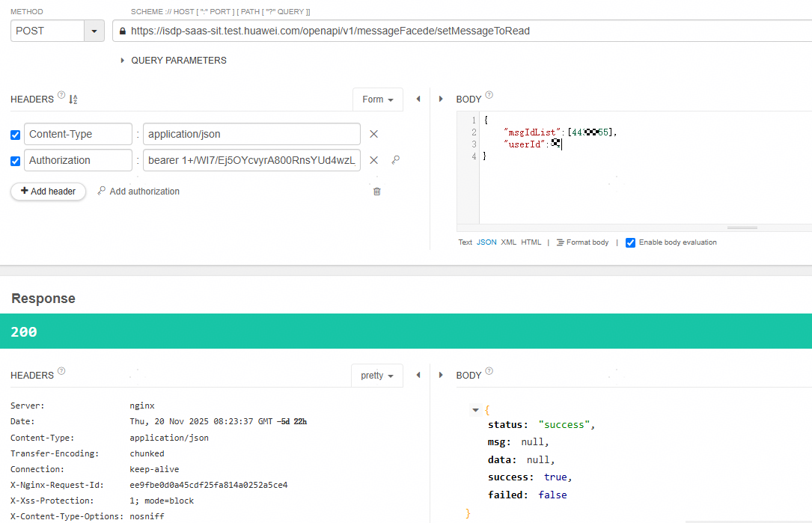
Task: Select the Response section heading
Action: point(43,299)
